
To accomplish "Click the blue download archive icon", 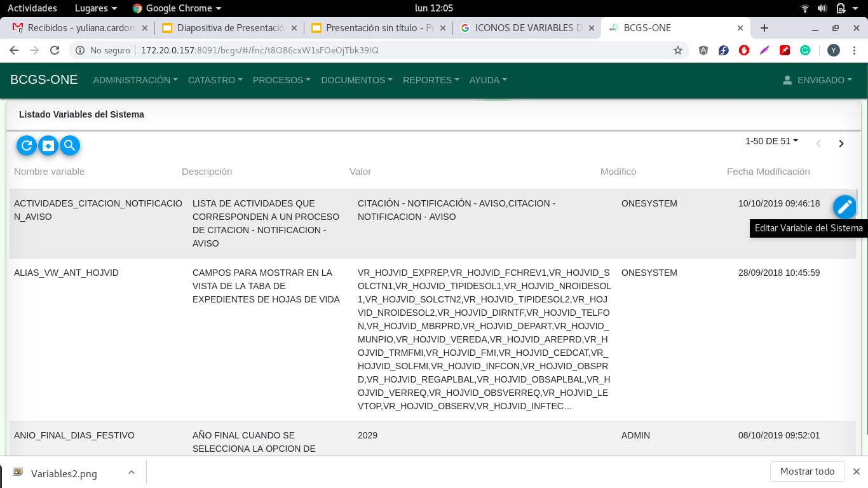I will click(x=48, y=146).
